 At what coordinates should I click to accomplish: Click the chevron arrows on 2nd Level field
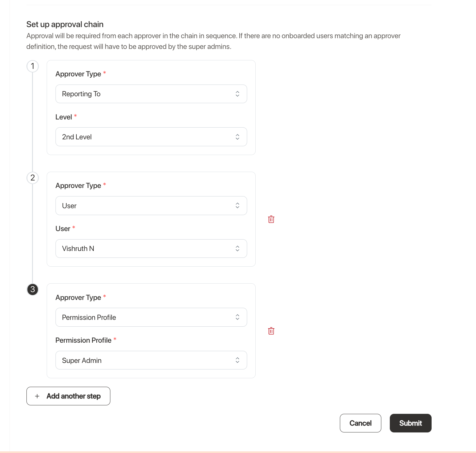[x=237, y=137]
